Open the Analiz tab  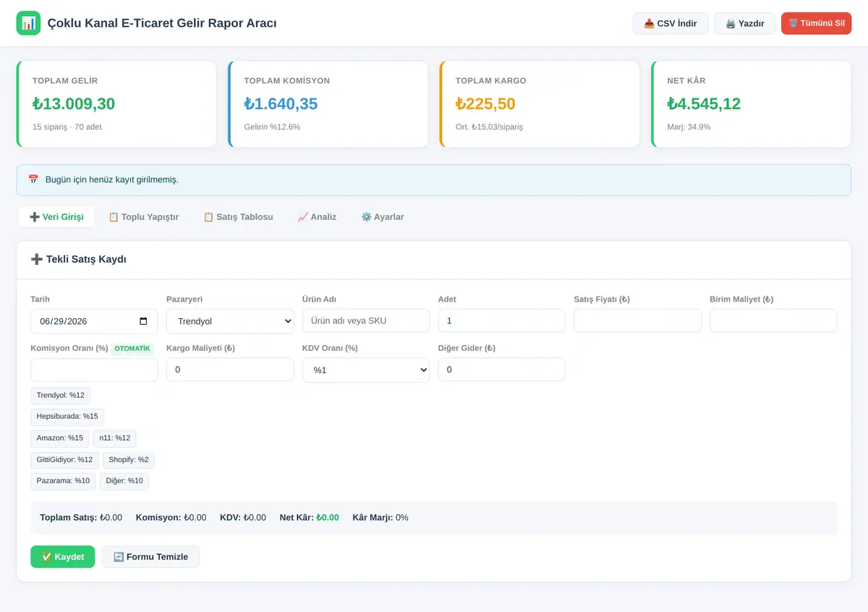point(317,217)
